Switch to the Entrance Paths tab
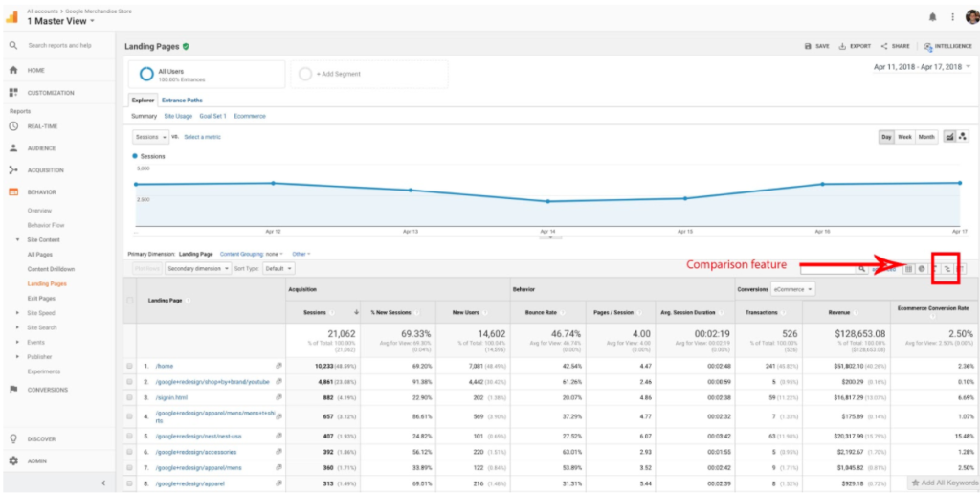980x494 pixels. [182, 101]
